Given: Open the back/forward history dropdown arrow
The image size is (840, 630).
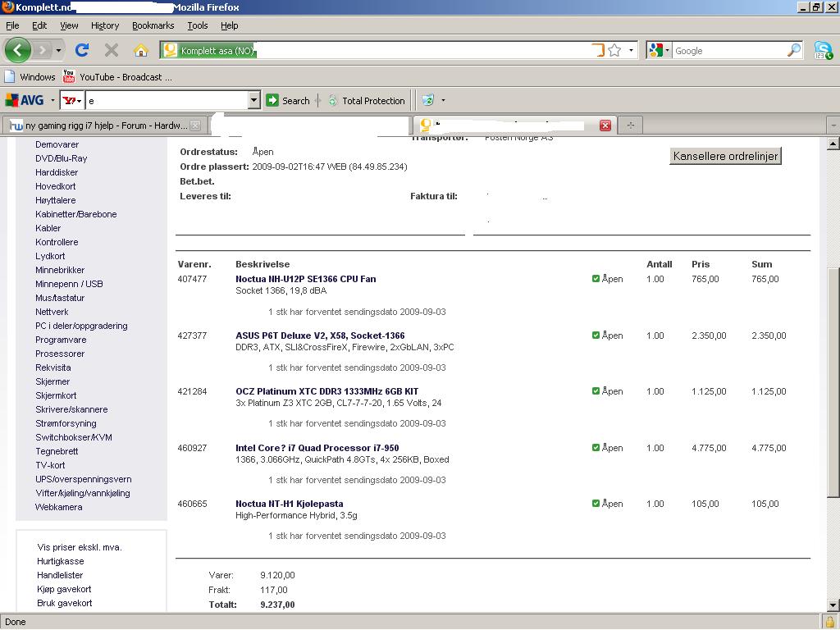Looking at the screenshot, I should 58,51.
